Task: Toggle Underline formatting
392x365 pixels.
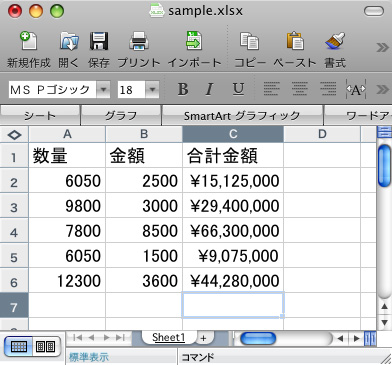Action: point(238,89)
